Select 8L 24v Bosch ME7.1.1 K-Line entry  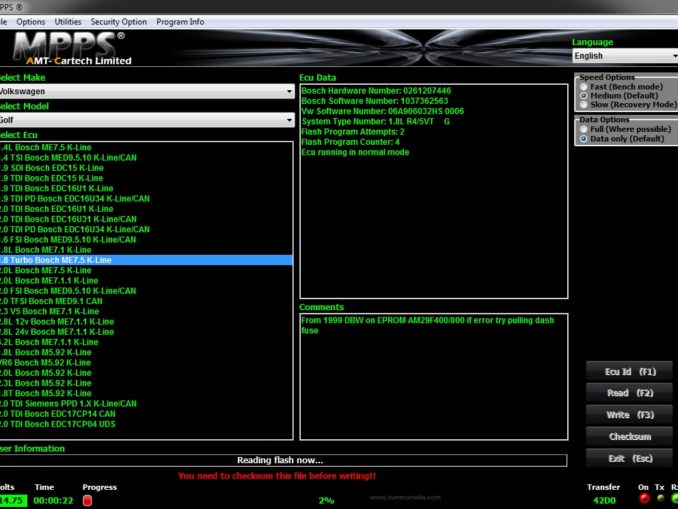pyautogui.click(x=146, y=332)
